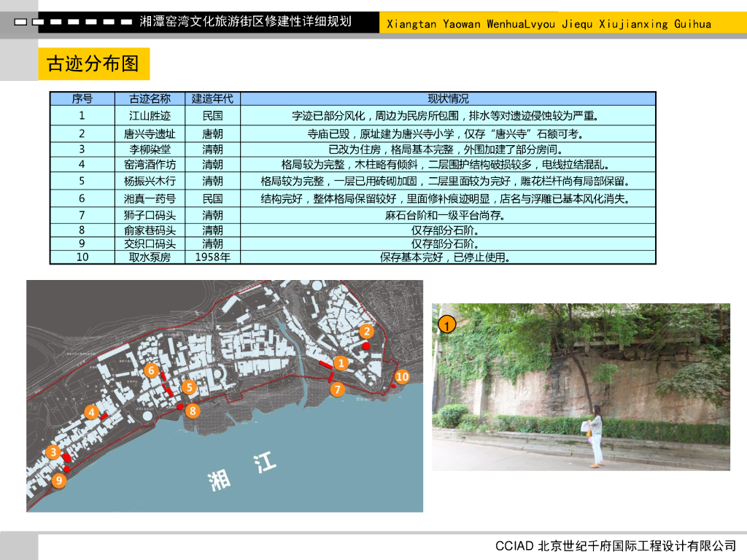Select orange marker 10 on the map
Screen dimensions: 747x560
coord(402,376)
